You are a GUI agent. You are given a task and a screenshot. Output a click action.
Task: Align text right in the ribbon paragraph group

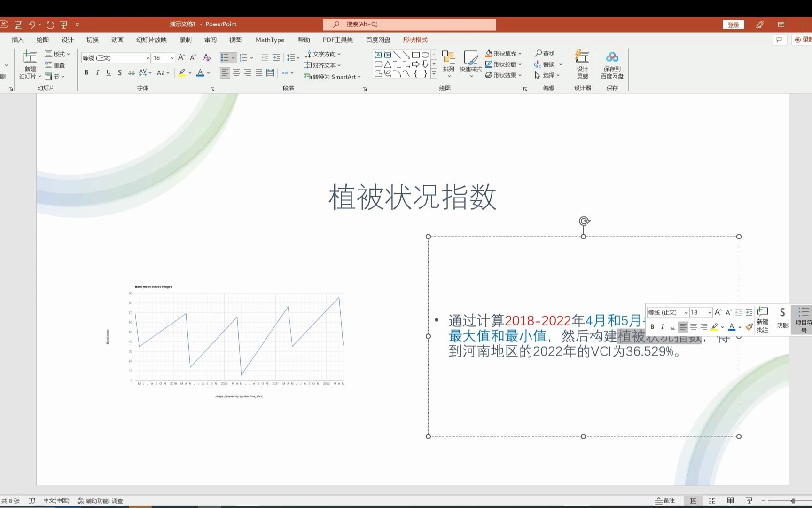pos(248,72)
